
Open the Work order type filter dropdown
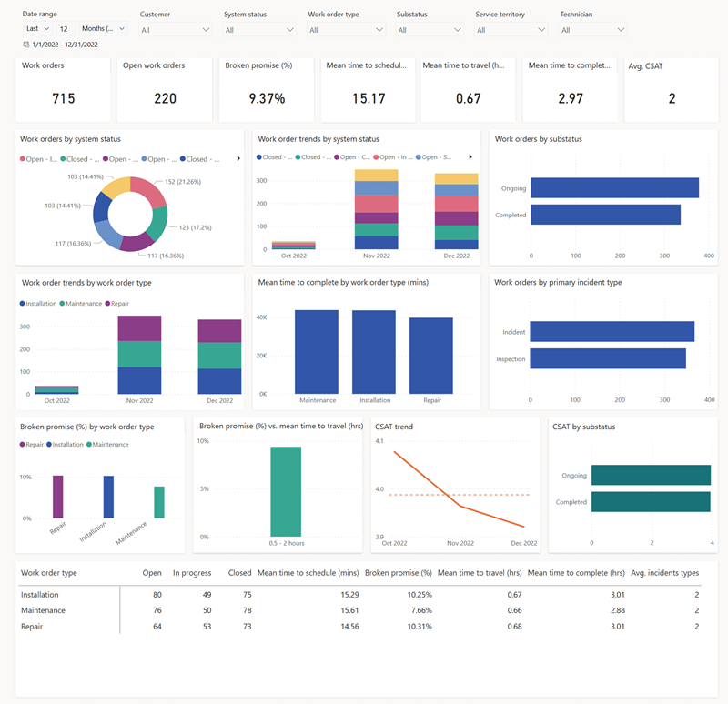346,30
